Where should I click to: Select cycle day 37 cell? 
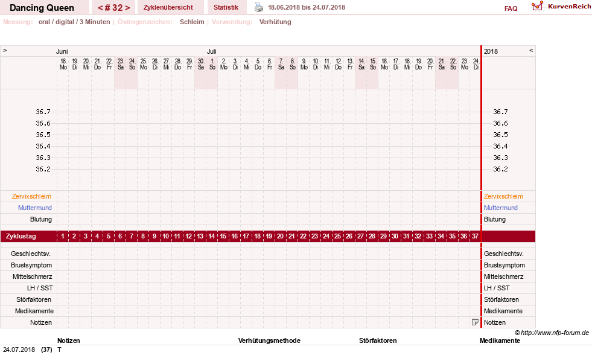pyautogui.click(x=475, y=236)
